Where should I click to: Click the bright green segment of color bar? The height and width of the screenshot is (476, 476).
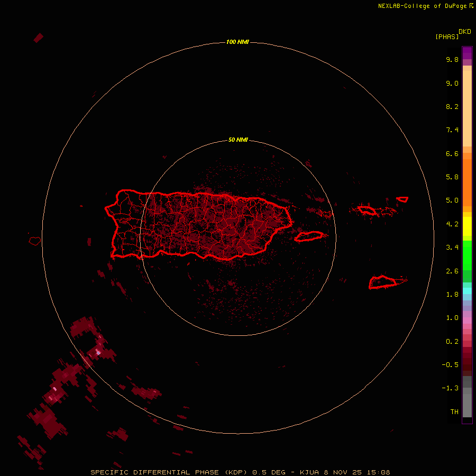click(x=467, y=255)
